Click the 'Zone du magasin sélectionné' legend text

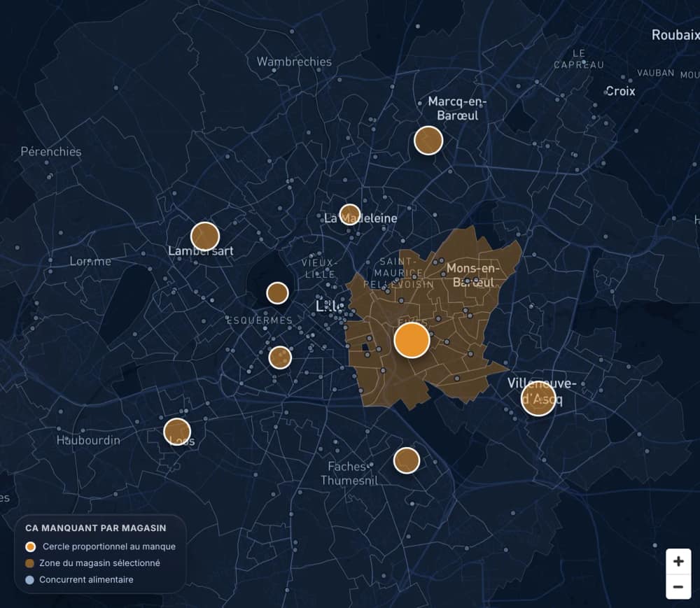tap(99, 563)
